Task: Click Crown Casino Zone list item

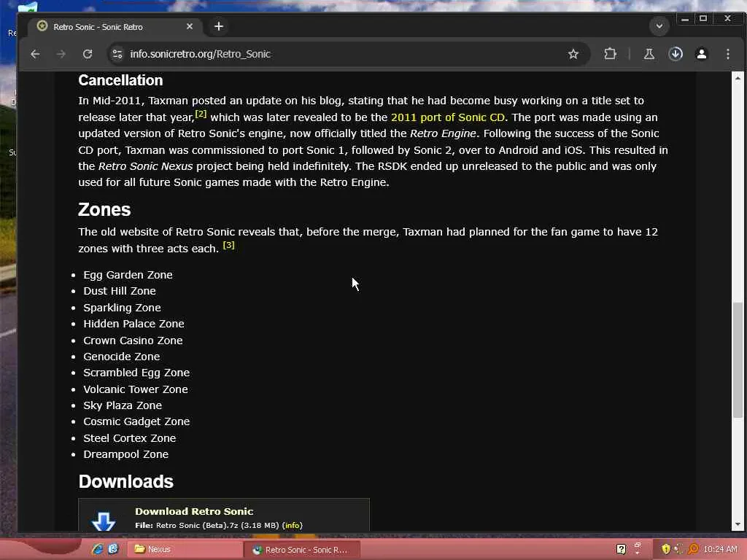Action: click(133, 341)
